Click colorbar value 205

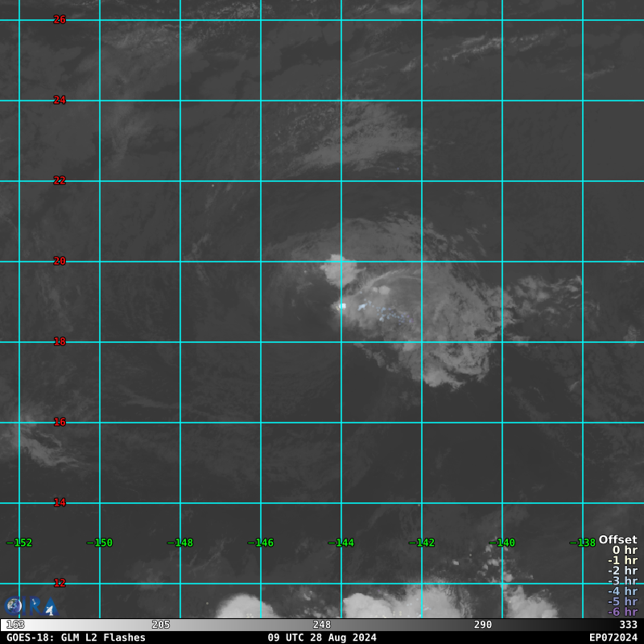[161, 625]
